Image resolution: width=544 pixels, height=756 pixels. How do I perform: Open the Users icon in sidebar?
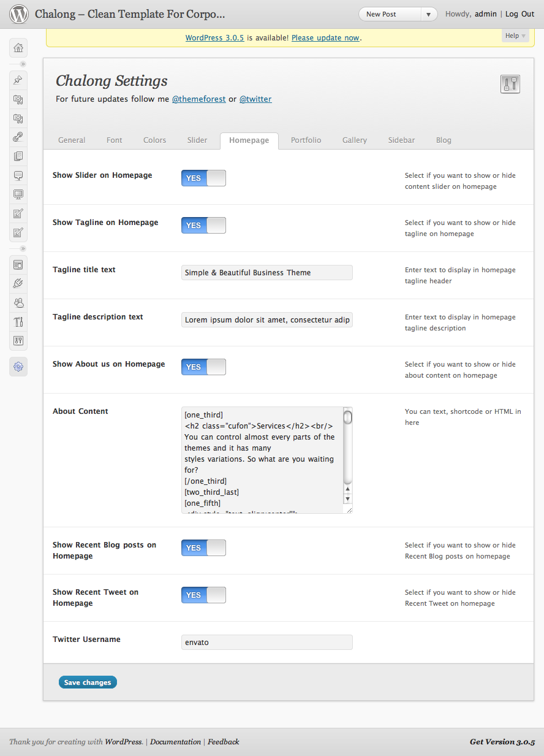click(x=18, y=302)
